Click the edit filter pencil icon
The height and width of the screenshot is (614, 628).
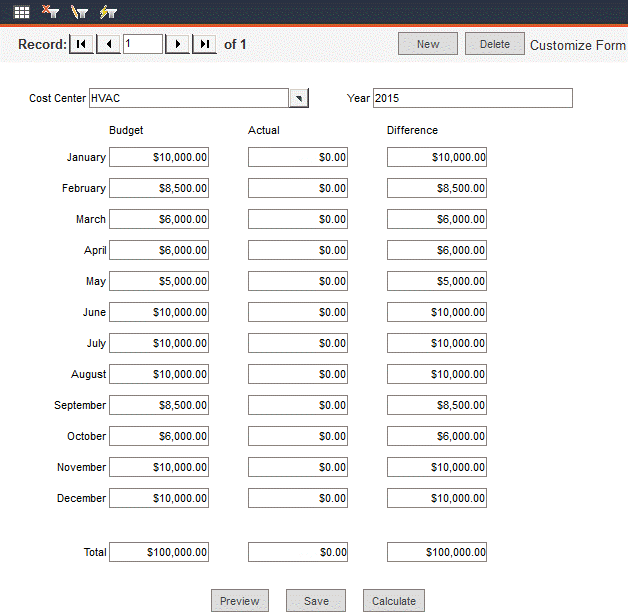click(x=79, y=12)
